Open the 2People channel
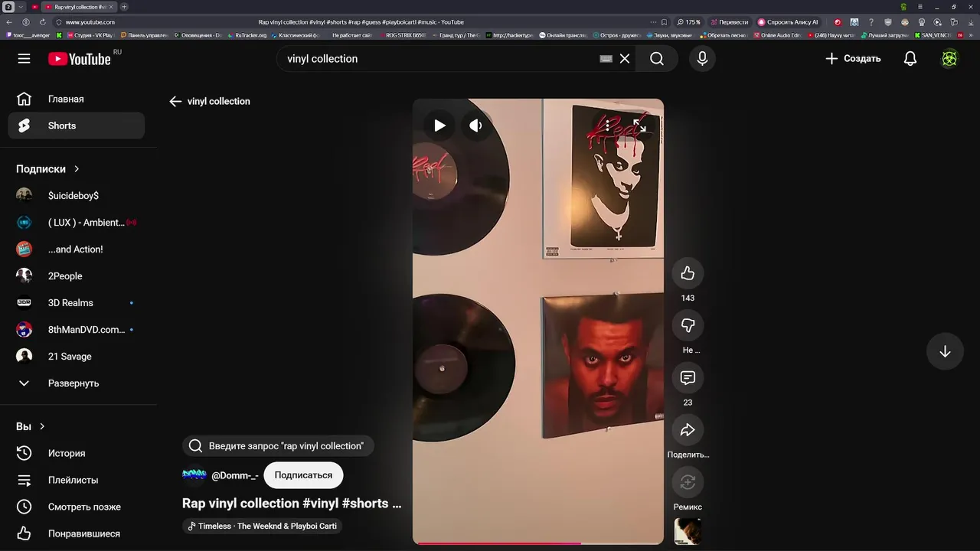Viewport: 980px width, 551px height. pos(76,276)
